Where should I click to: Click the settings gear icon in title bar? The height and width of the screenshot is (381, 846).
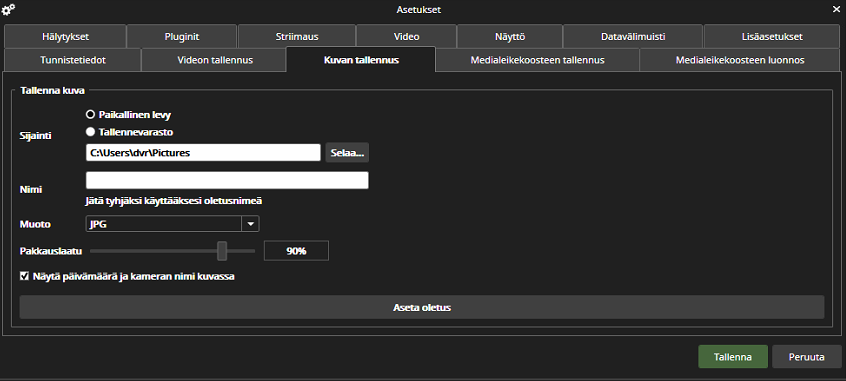(9, 9)
